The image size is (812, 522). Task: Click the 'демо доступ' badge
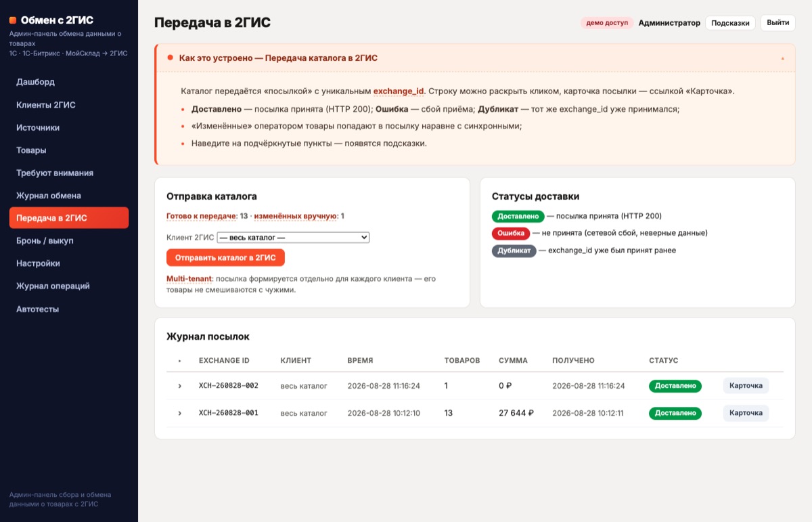click(x=607, y=23)
